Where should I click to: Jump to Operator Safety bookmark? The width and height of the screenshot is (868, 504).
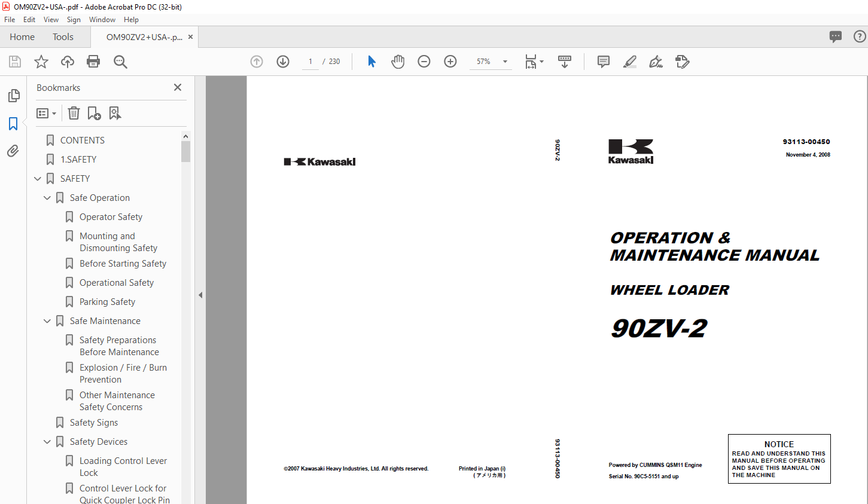pos(111,217)
